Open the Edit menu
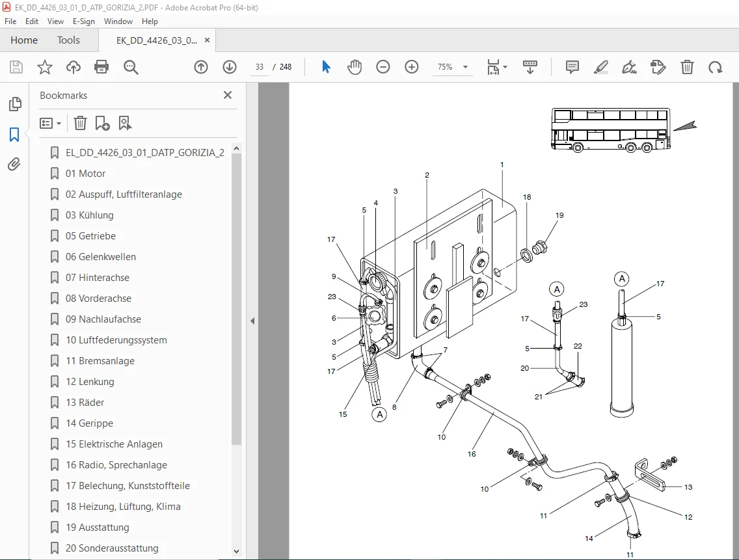The image size is (739, 560). (x=32, y=21)
